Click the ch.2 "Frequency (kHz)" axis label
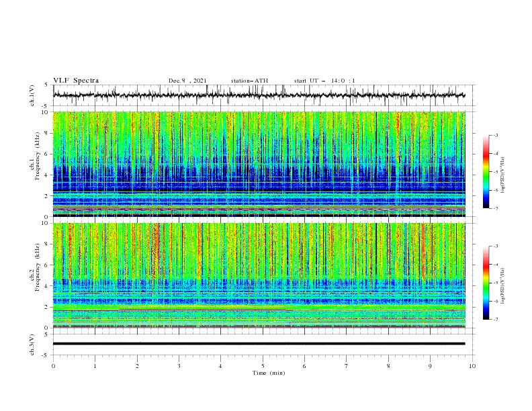This screenshot has height=411, width=532. [38, 267]
